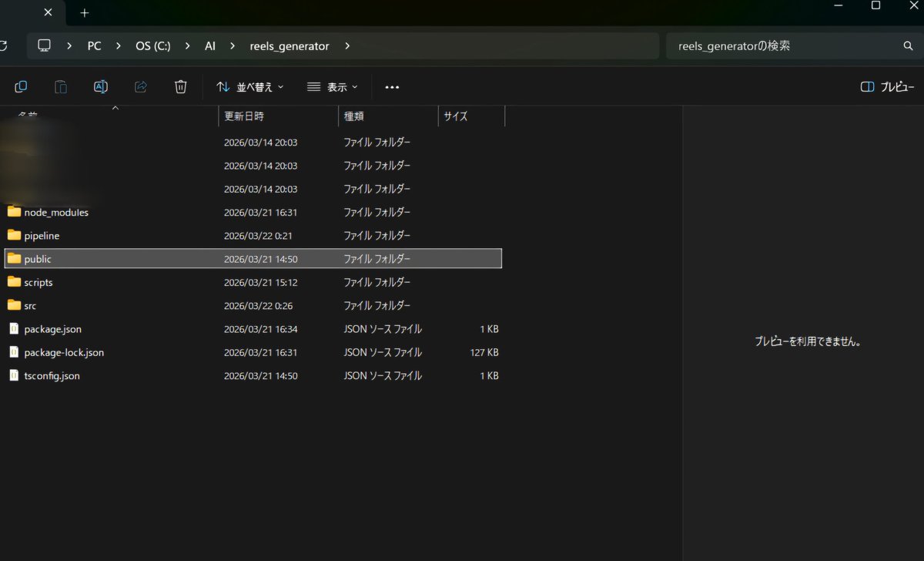Click JSON ソース ファイル type in package.json row
Screen dimensions: 924x561
point(383,329)
